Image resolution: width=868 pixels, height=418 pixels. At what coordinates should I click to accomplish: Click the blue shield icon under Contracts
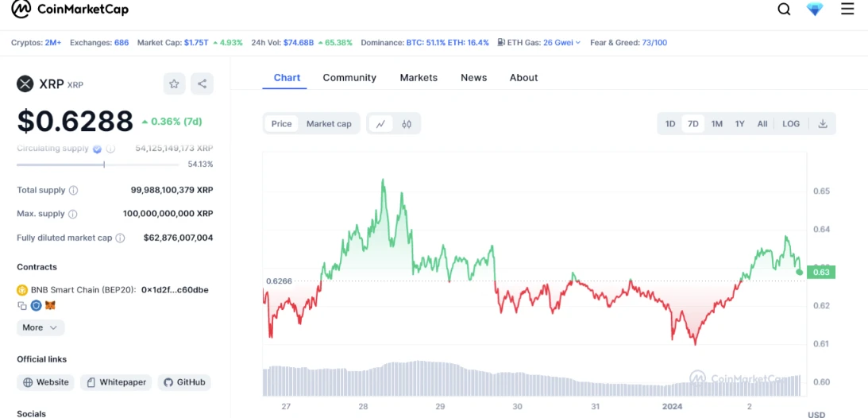36,306
